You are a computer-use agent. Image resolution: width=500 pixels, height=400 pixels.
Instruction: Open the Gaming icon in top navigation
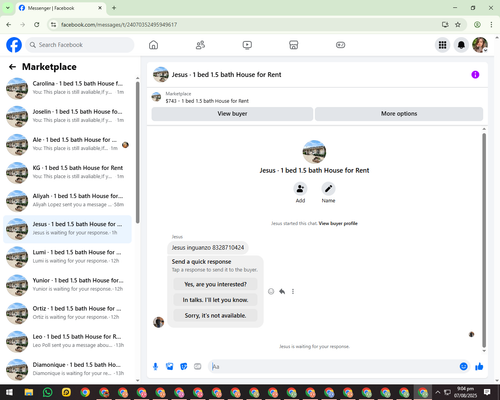[340, 45]
